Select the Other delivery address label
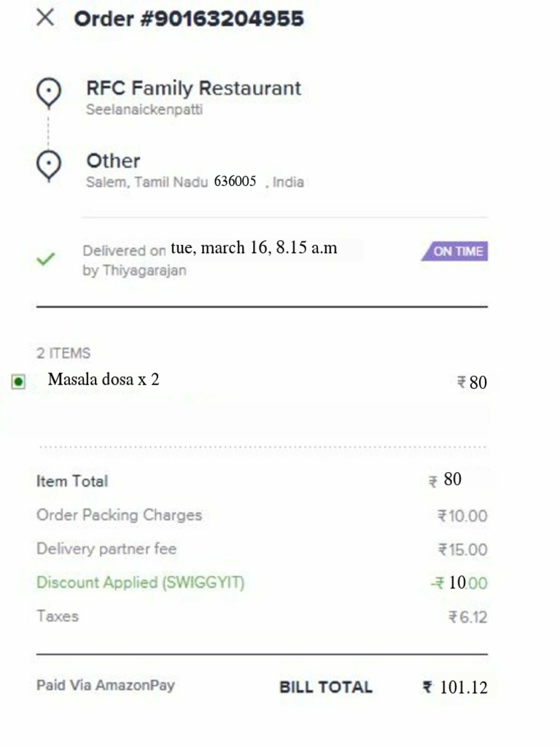This screenshot has height=747, width=560. pyautogui.click(x=113, y=161)
